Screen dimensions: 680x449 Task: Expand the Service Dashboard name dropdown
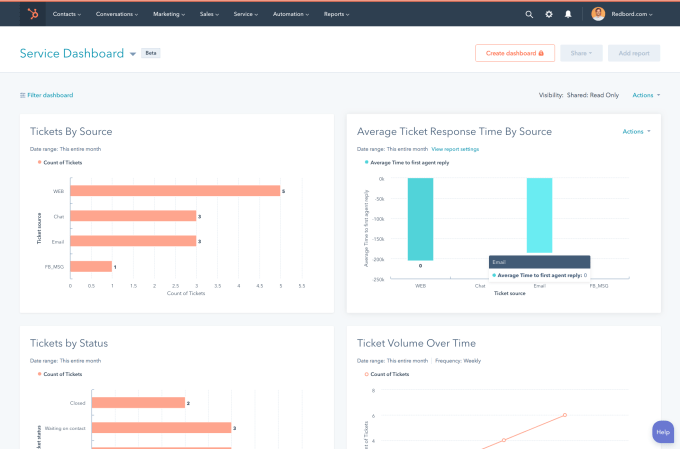(x=133, y=54)
